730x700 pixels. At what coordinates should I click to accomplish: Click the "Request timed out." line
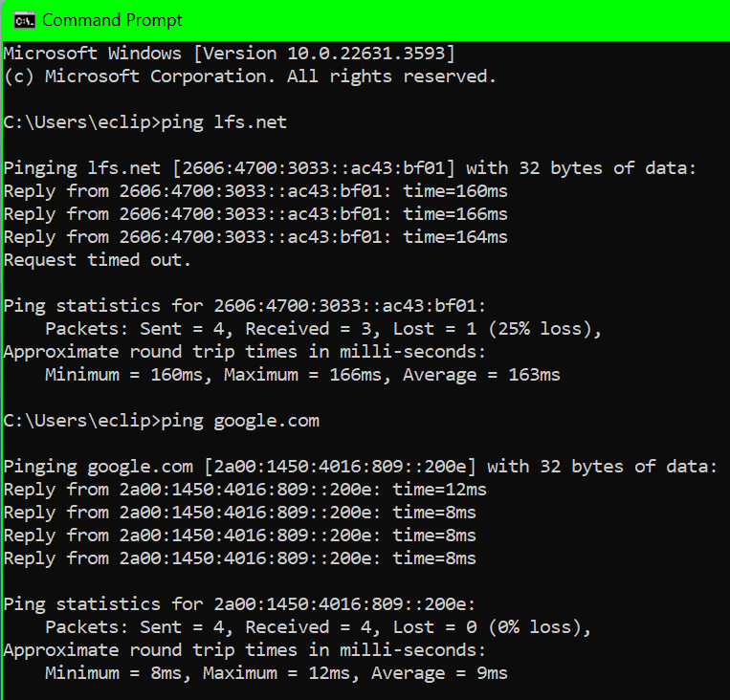(x=98, y=260)
